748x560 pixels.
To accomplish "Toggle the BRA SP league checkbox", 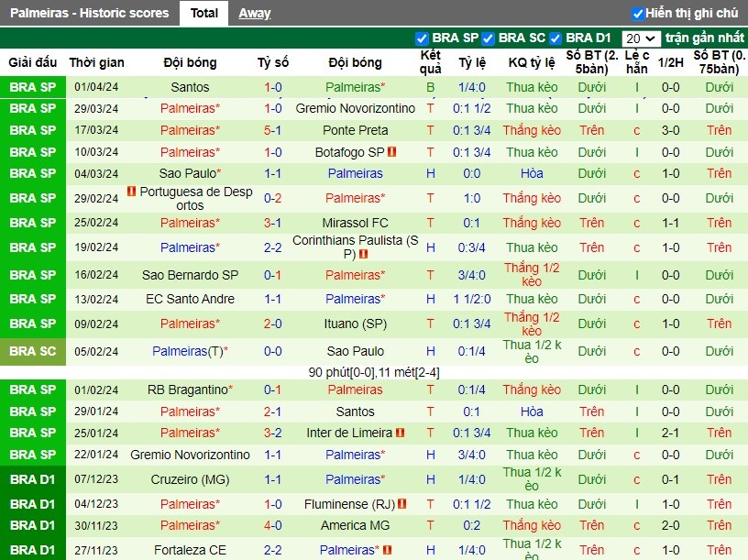I will 422,38.
